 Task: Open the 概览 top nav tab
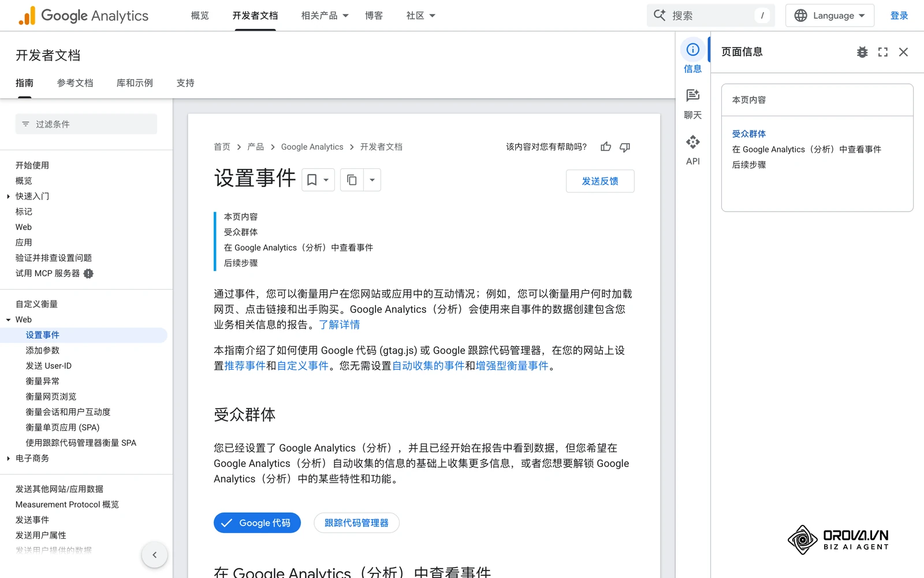tap(200, 16)
